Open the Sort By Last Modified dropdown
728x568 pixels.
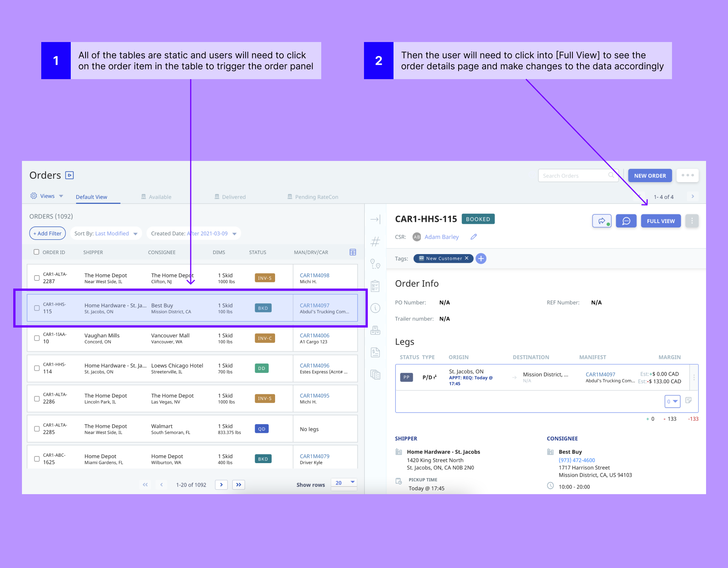click(106, 233)
